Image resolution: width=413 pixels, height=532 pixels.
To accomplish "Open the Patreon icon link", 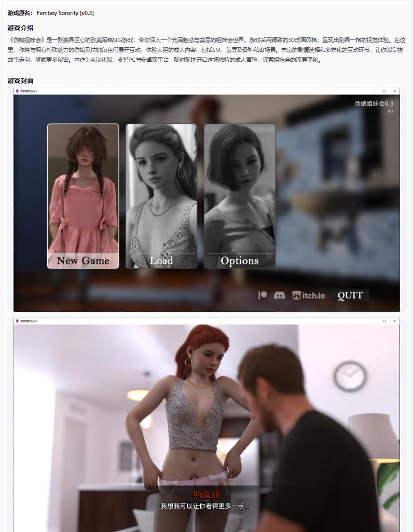I will point(263,295).
